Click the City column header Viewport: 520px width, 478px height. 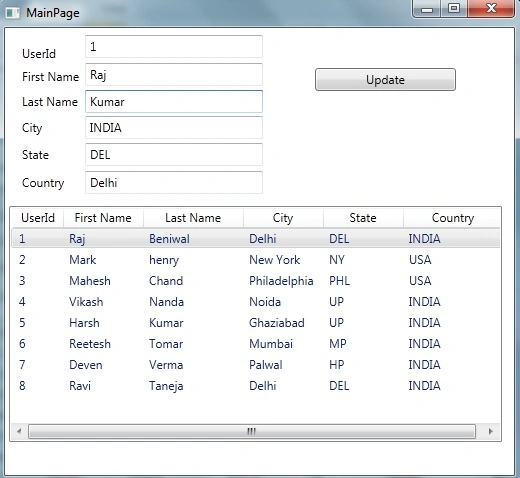pyautogui.click(x=283, y=218)
